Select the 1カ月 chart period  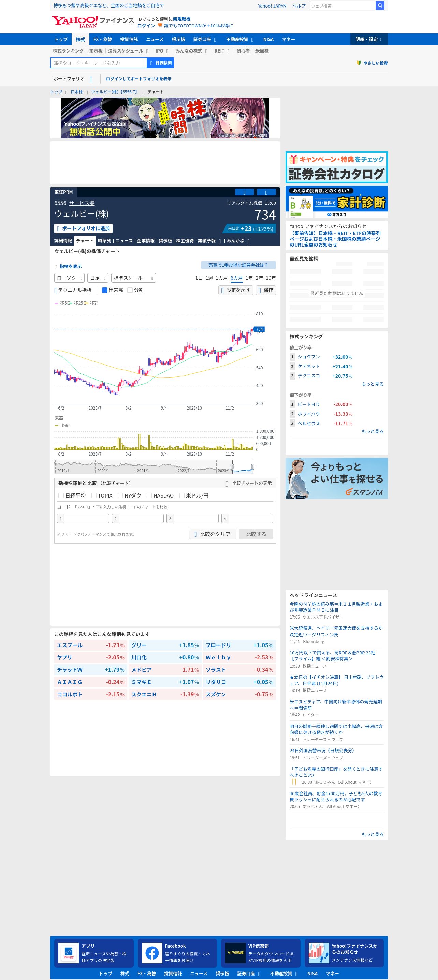(x=221, y=278)
